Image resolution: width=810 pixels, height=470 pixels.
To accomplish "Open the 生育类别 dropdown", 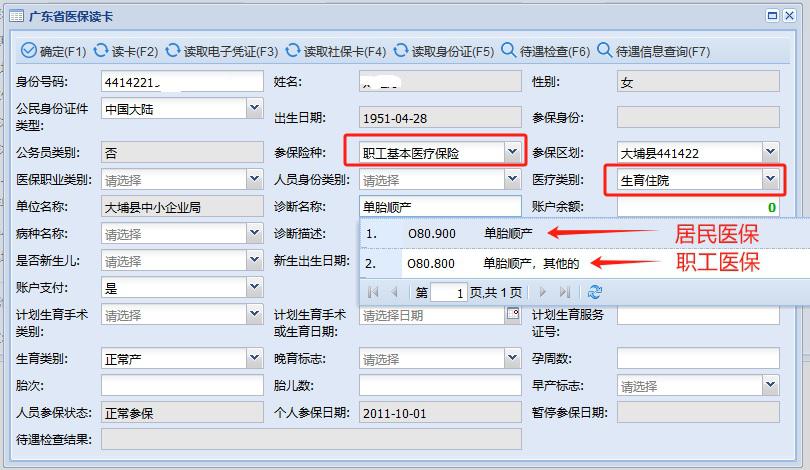I will pyautogui.click(x=254, y=358).
